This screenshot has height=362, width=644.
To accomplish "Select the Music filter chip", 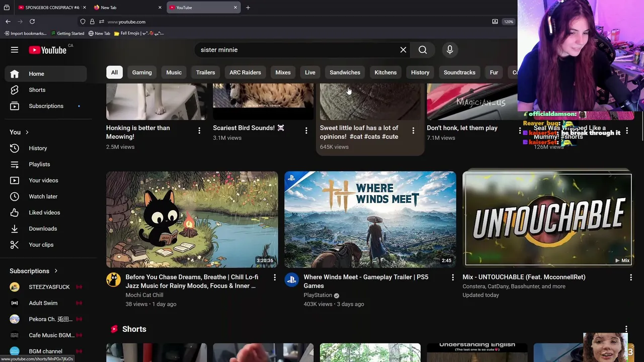I will click(174, 72).
